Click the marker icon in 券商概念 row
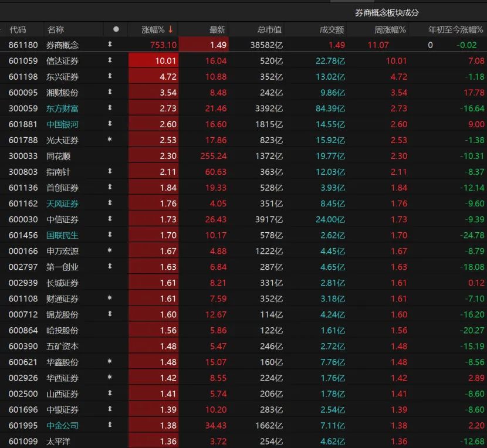Screen dimensions: 487x448 tap(110, 45)
